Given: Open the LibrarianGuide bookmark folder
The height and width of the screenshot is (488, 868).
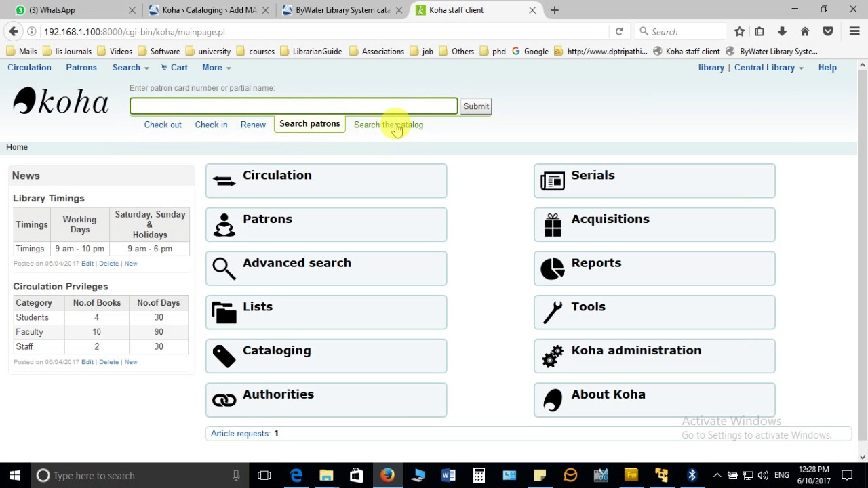Looking at the screenshot, I should pos(311,52).
